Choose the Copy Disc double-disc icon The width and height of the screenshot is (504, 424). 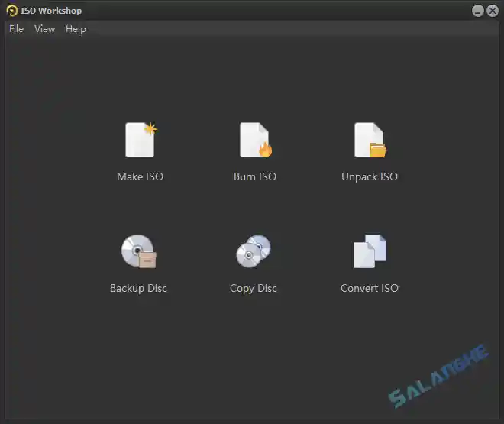coord(254,251)
